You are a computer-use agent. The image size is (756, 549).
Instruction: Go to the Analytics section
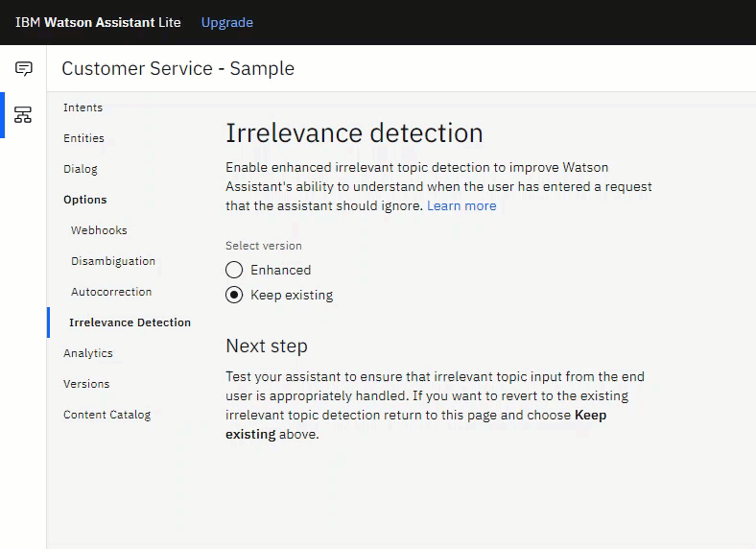(x=88, y=353)
